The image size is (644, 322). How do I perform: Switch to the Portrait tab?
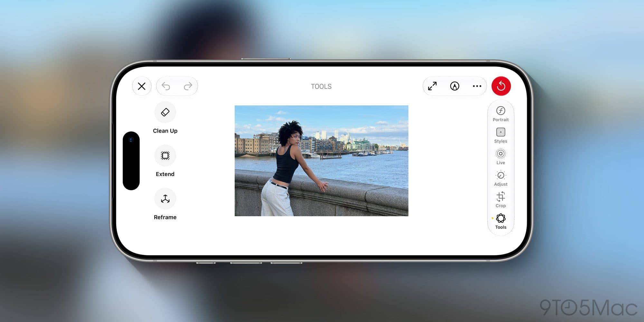coord(501,114)
